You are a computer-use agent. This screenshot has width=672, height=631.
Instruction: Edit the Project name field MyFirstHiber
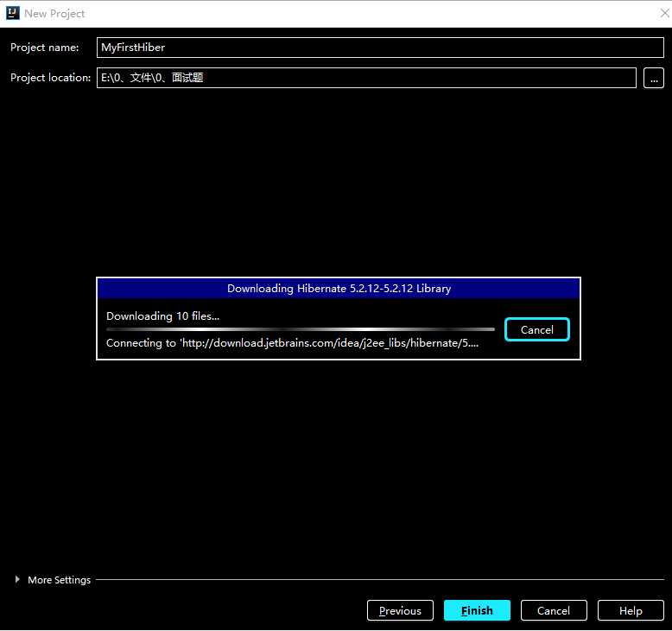pos(380,48)
